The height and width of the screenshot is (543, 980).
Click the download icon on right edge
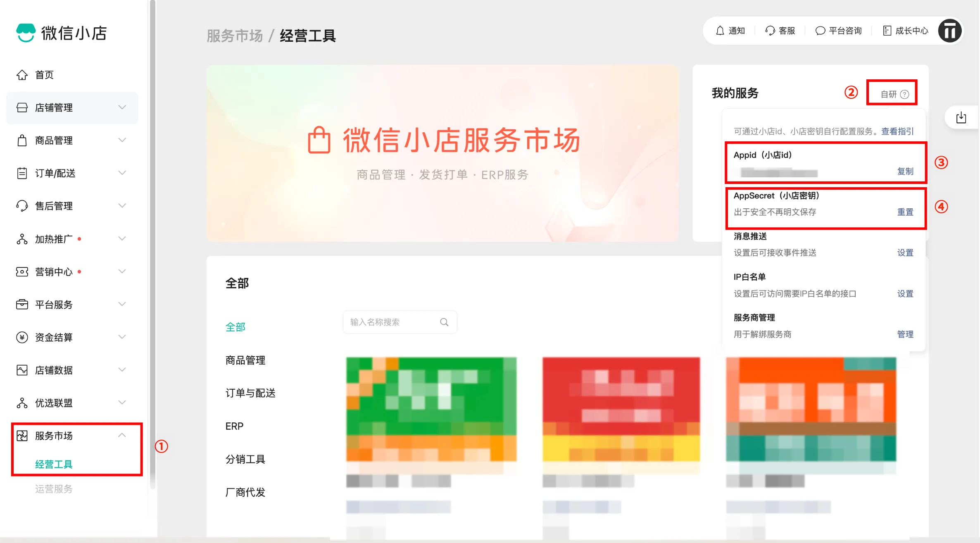(x=961, y=118)
